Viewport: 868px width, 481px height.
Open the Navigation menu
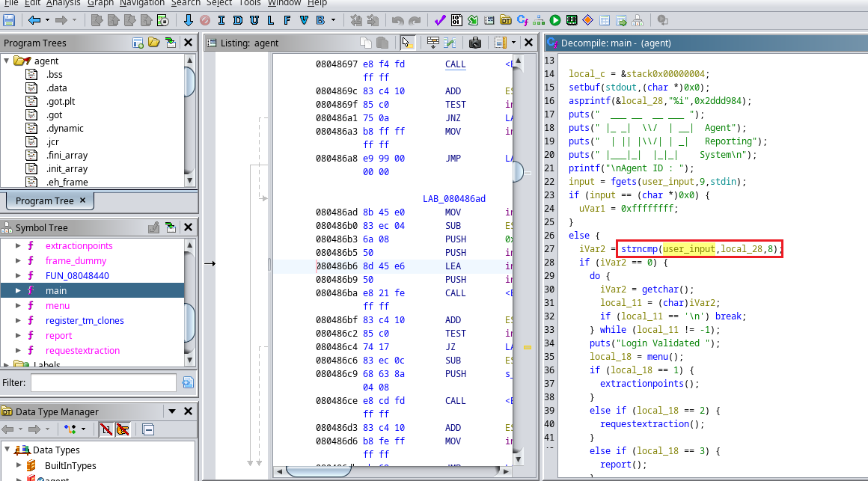coord(142,3)
